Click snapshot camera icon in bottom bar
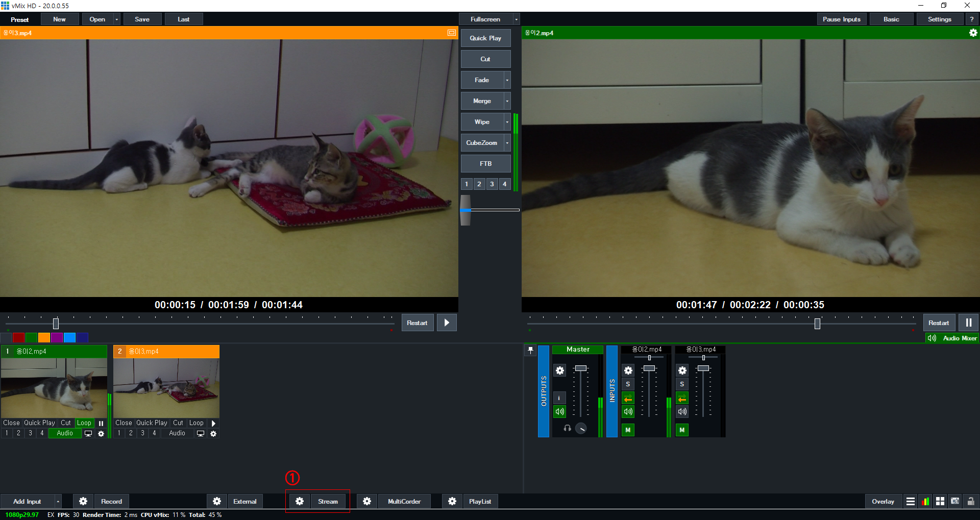The image size is (980, 520). (x=955, y=501)
